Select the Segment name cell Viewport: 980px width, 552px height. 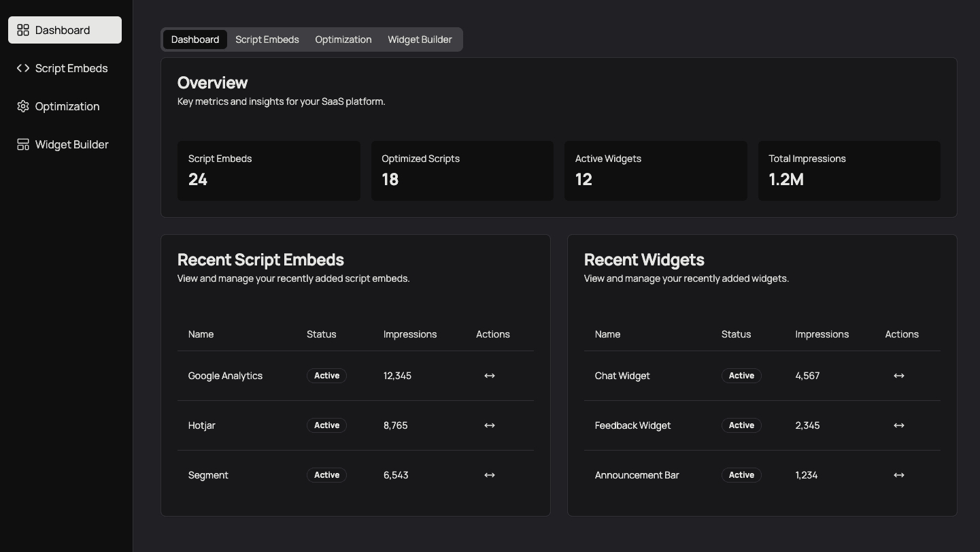pos(208,475)
